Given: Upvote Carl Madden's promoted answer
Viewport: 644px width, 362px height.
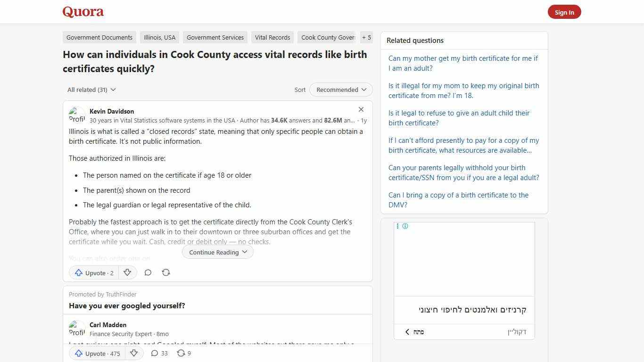Looking at the screenshot, I should click(96, 353).
